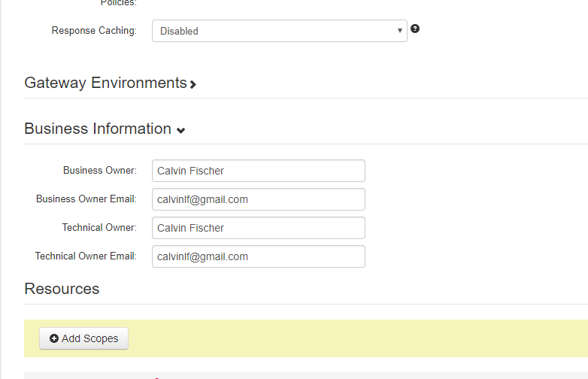
Task: Collapse Business Information using its down chevron
Action: pos(180,130)
